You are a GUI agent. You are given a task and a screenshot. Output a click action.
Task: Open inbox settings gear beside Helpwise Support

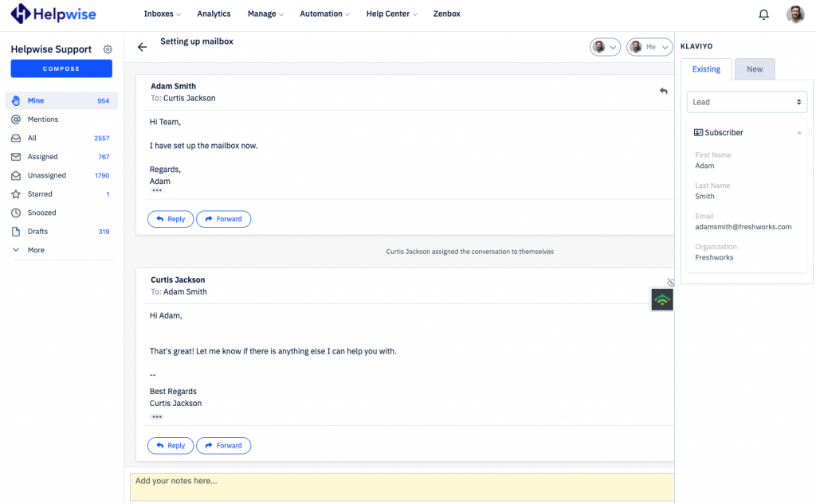[108, 49]
